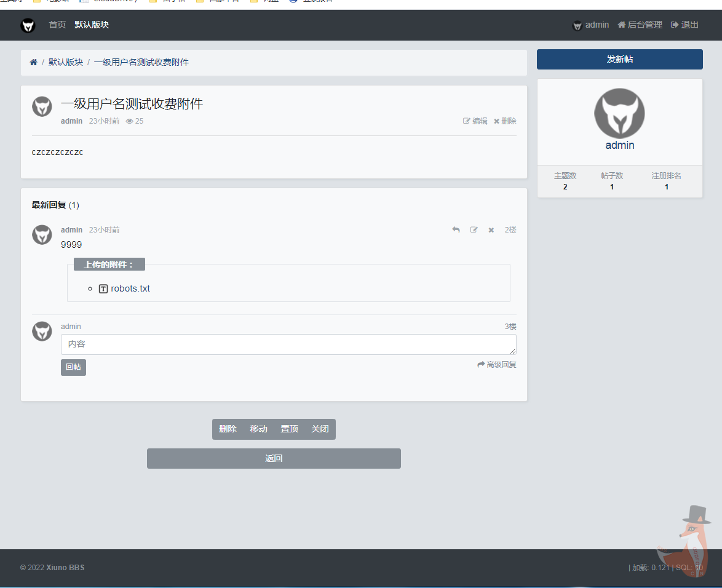Focus the 内容 reply text field

point(288,344)
